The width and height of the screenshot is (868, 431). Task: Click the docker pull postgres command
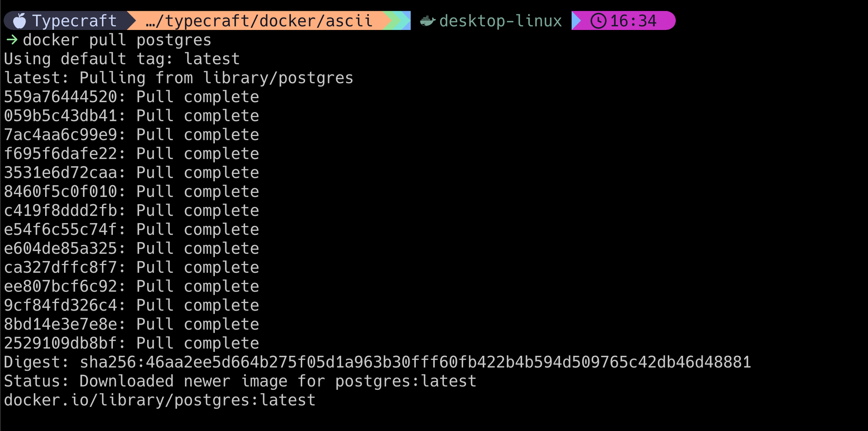[117, 40]
